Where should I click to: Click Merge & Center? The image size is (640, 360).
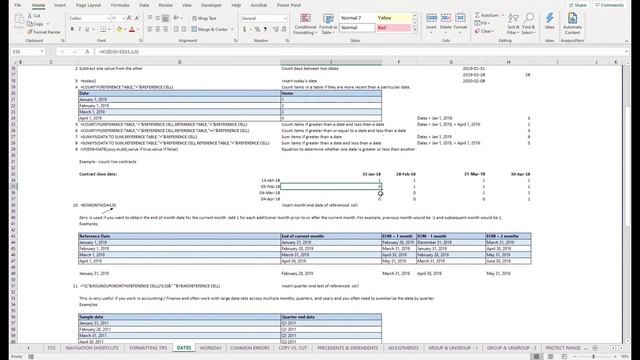(x=210, y=29)
